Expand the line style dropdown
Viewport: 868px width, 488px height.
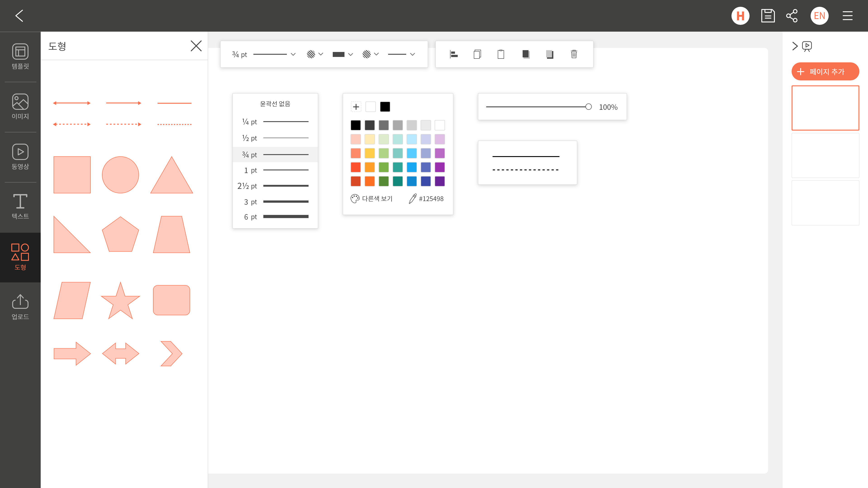pyautogui.click(x=401, y=54)
